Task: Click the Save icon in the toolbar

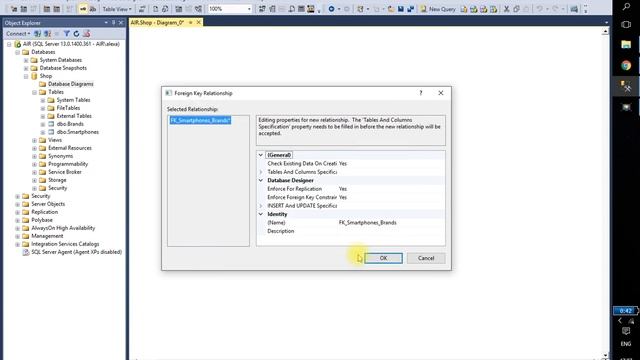Action: point(401,9)
